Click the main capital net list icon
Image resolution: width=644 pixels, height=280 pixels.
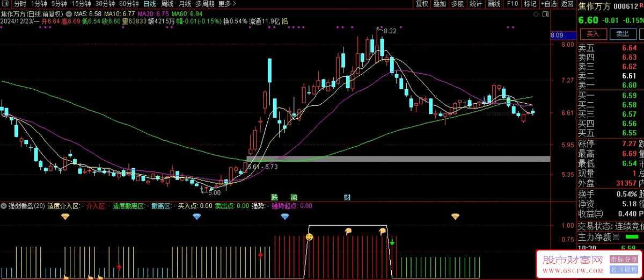(x=617, y=236)
